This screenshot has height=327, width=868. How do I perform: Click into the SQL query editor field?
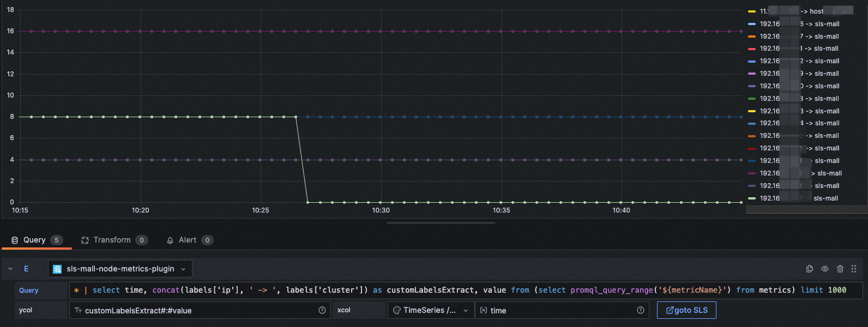[x=466, y=290]
